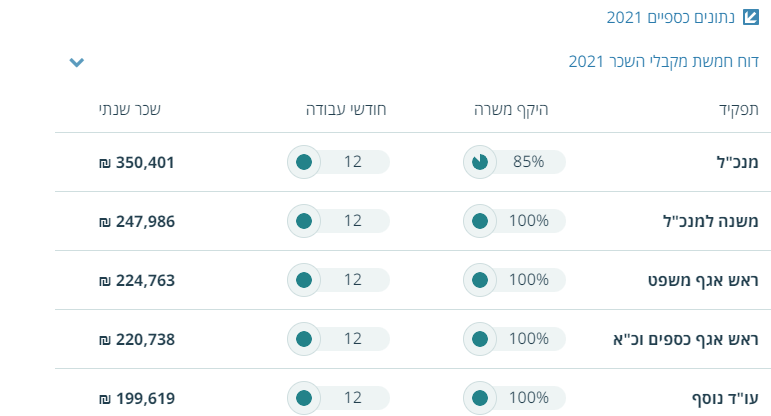Click the months circle icon in מנכ"ל row

point(304,162)
